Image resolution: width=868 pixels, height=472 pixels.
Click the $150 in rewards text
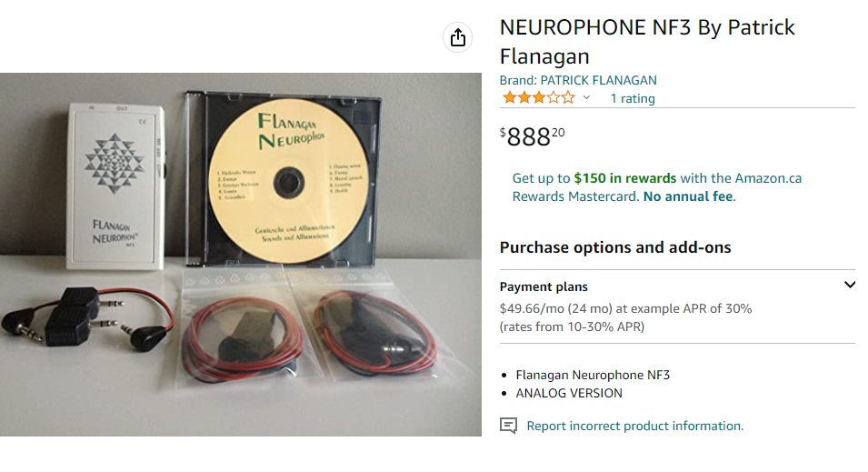pos(625,178)
